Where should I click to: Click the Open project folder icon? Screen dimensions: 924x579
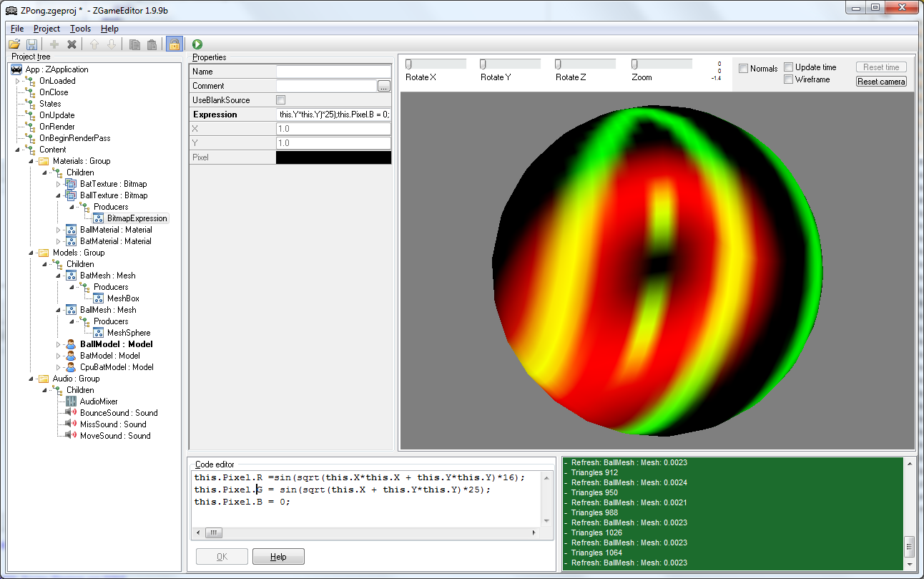14,44
